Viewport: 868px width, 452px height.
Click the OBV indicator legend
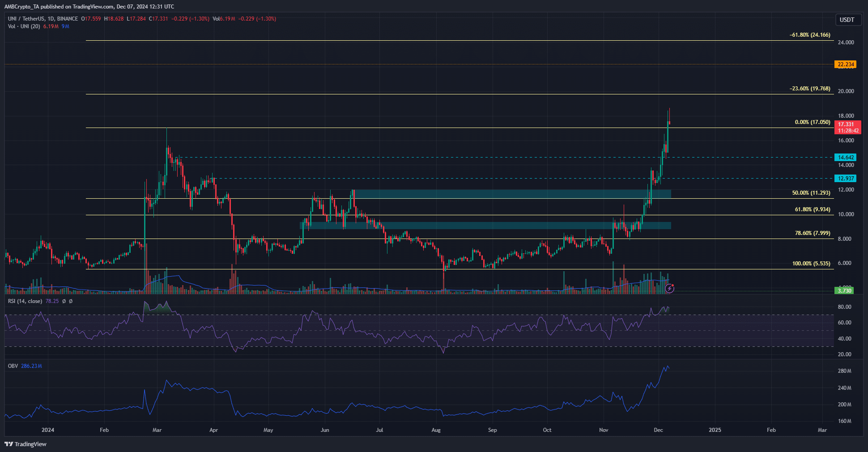click(13, 366)
